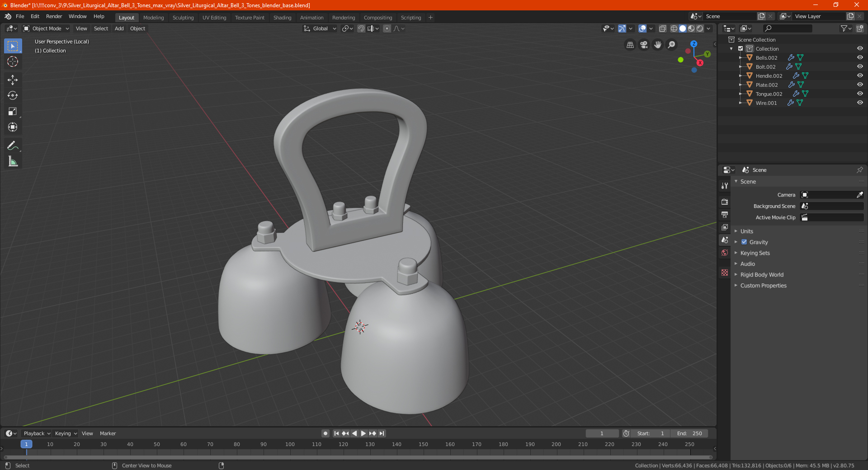This screenshot has width=868, height=470.
Task: Toggle the Collection exclude checkbox
Action: coord(741,48)
